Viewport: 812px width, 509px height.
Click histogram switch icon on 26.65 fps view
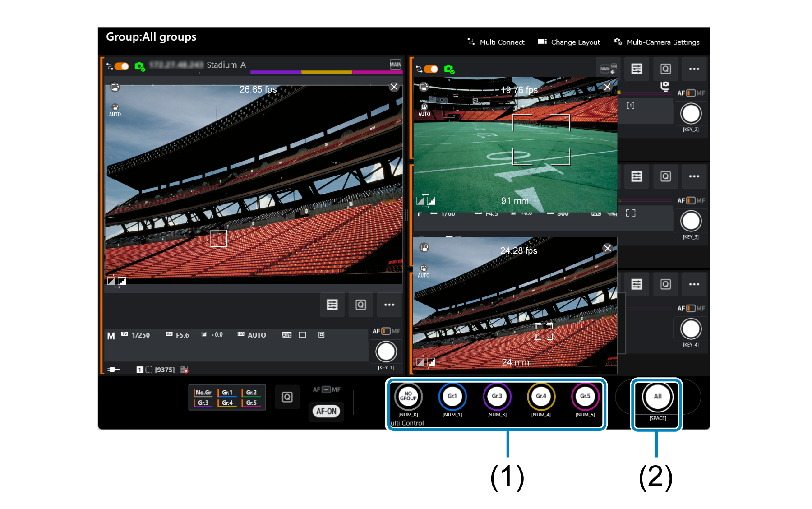coord(116,281)
